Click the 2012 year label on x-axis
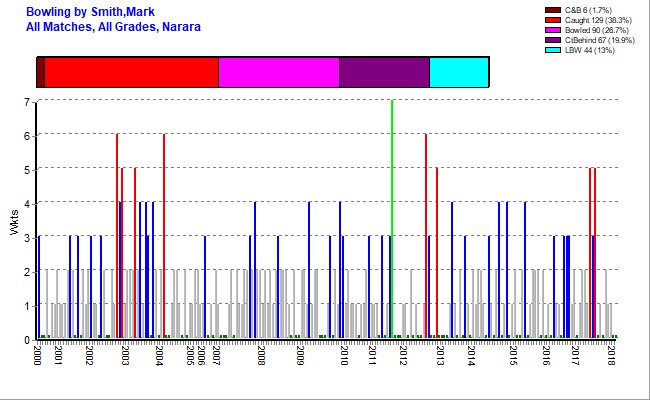 click(x=402, y=357)
